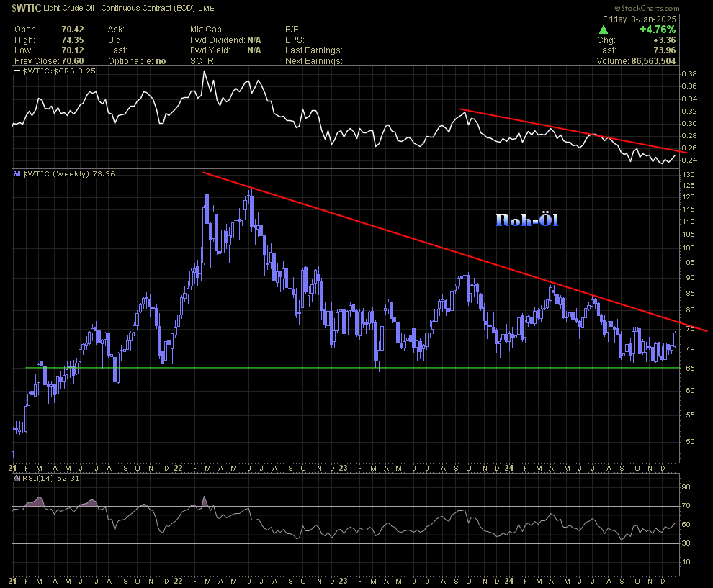Click the Volume figure 86,563,504
This screenshot has height=588, width=713.
point(653,61)
